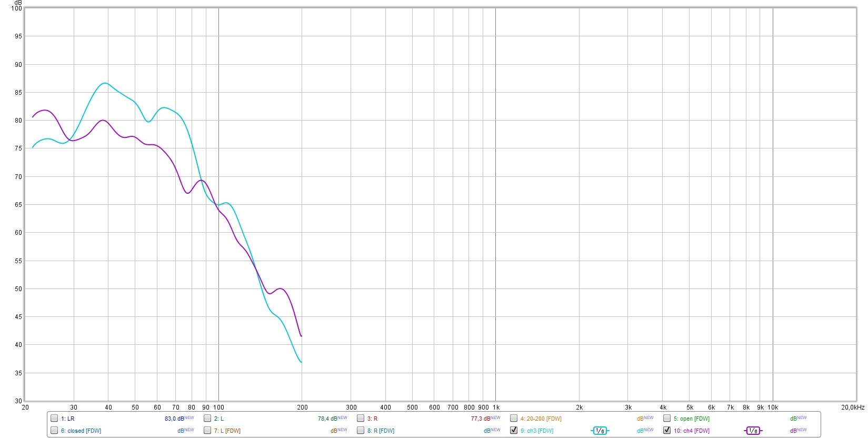
Task: Toggle on the 8: R [FDW] checkbox
Action: [x=361, y=431]
